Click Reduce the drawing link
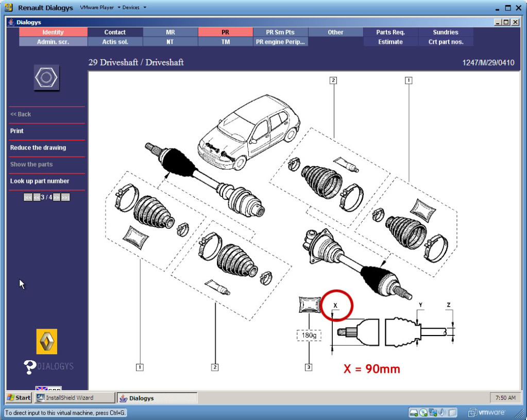 (38, 147)
